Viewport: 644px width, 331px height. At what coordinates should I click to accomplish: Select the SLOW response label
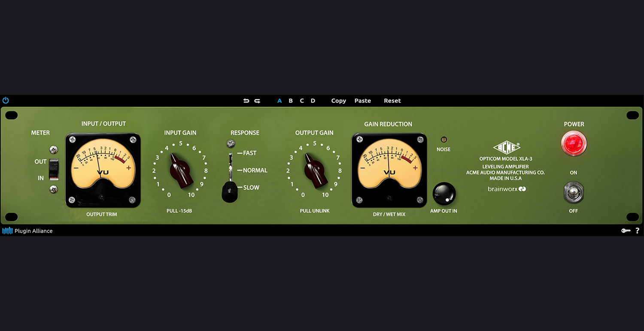251,188
